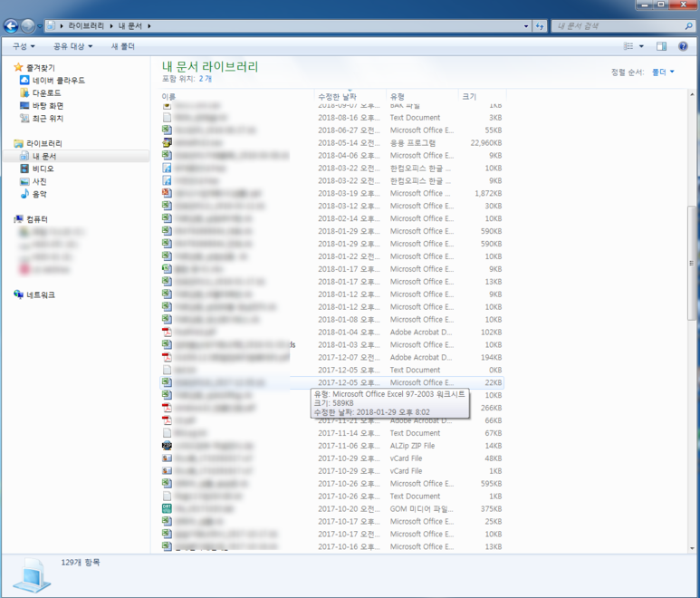Click the Back navigation arrow button

pos(13,25)
